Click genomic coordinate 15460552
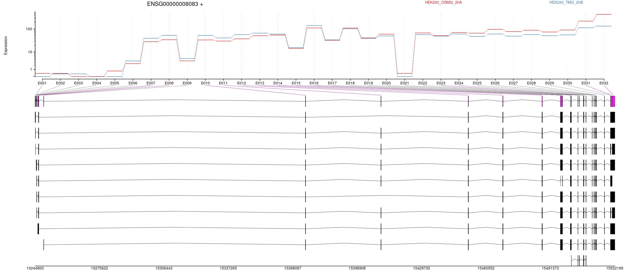Image resolution: width=644 pixels, height=273 pixels. pos(486,268)
